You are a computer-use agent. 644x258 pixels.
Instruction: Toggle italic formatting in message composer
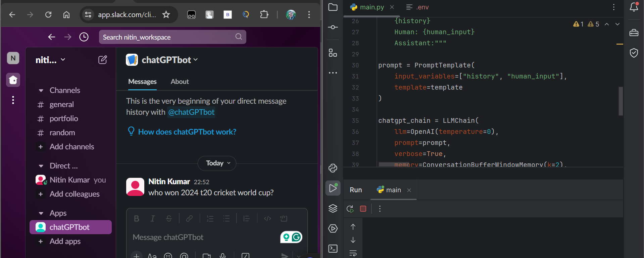point(153,219)
